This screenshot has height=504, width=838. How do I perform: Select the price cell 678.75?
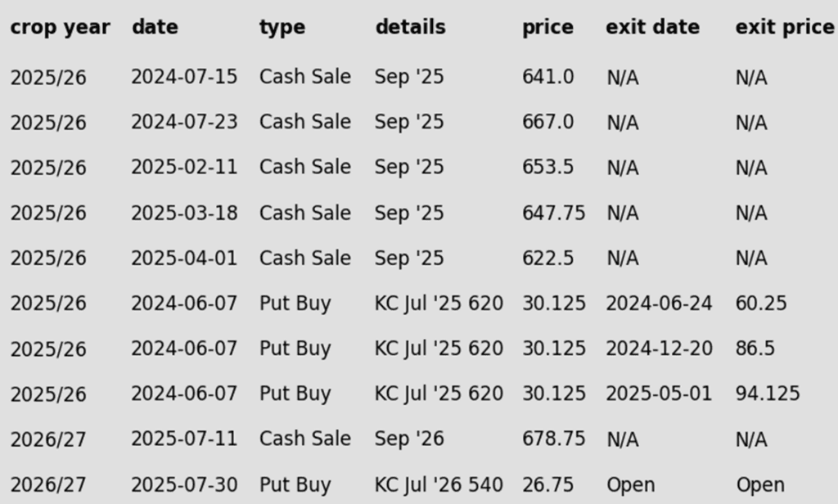[554, 439]
